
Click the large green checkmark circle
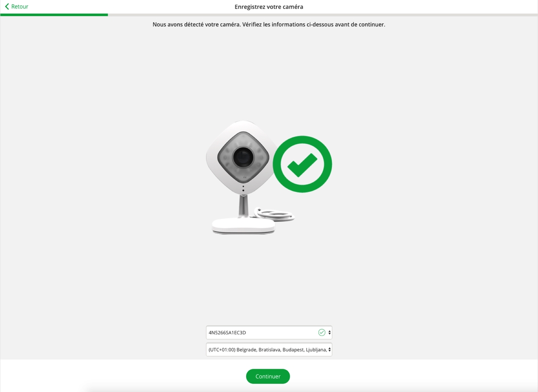point(303,164)
